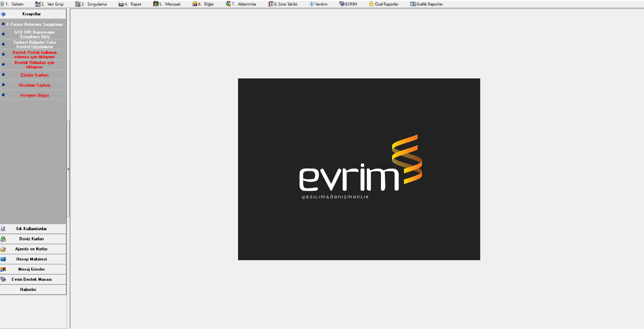644x329 pixels.
Task: Collapse the sidebar with the splitter arrow
Action: pos(69,169)
